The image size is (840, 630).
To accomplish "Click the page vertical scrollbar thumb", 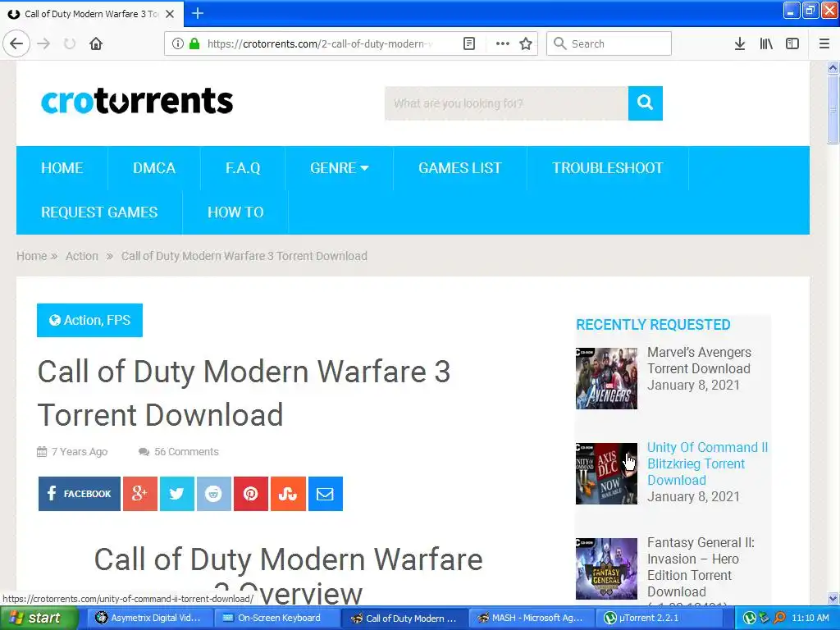I will 833,109.
